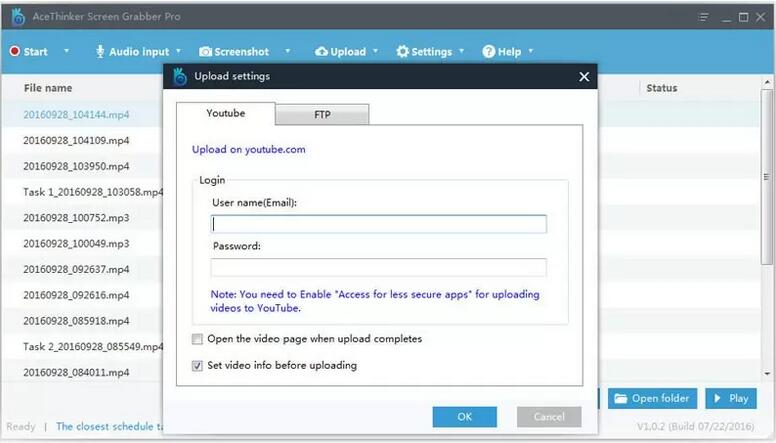Expand the Start dropdown arrow
776x443 pixels.
[x=66, y=51]
